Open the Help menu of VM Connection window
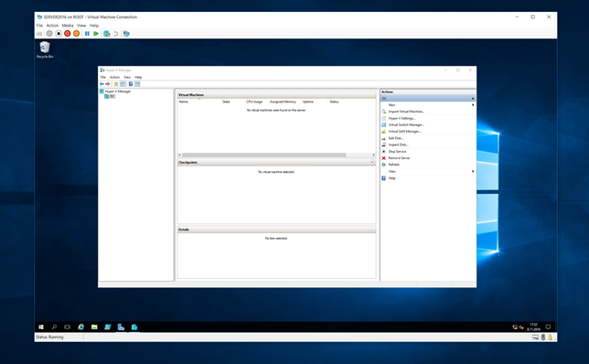The image size is (589, 364). point(94,26)
